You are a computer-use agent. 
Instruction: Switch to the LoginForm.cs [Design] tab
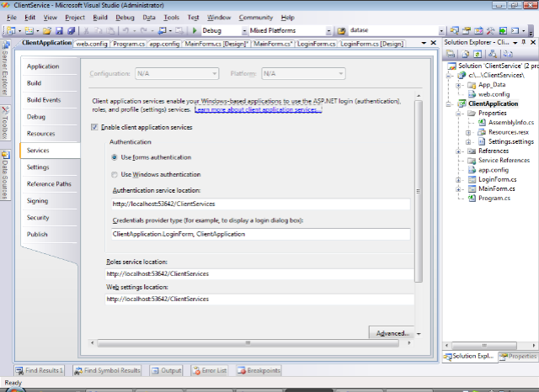click(x=372, y=44)
